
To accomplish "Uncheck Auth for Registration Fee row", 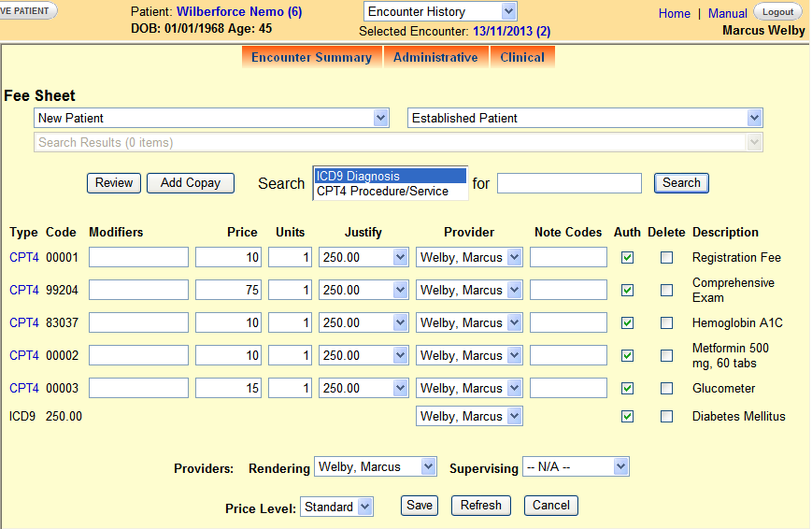I will click(628, 258).
